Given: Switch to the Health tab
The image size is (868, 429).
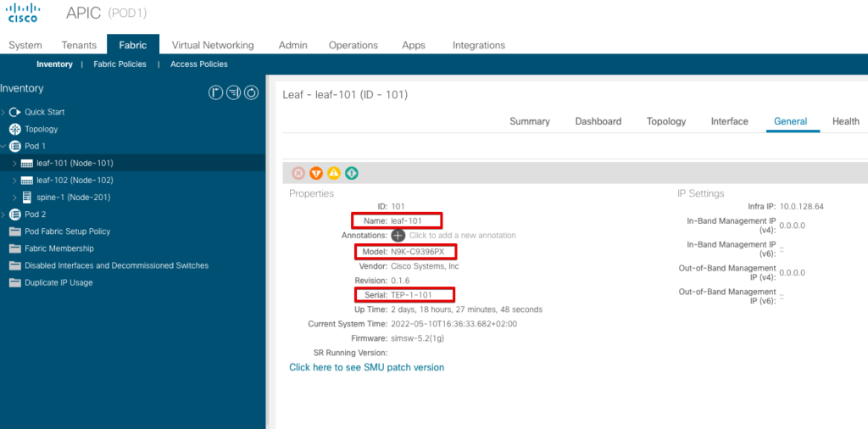Looking at the screenshot, I should point(846,121).
